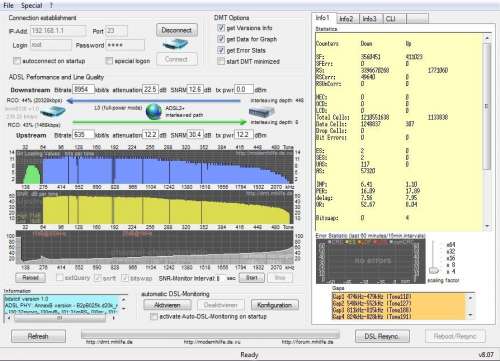The height and width of the screenshot is (361, 500).
Task: Click the Reload button
Action: pos(30,277)
